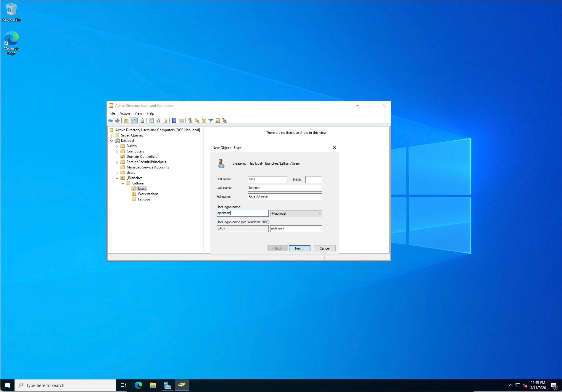This screenshot has width=562, height=392.
Task: Click the Find objects magnifier icon
Action: point(218,121)
